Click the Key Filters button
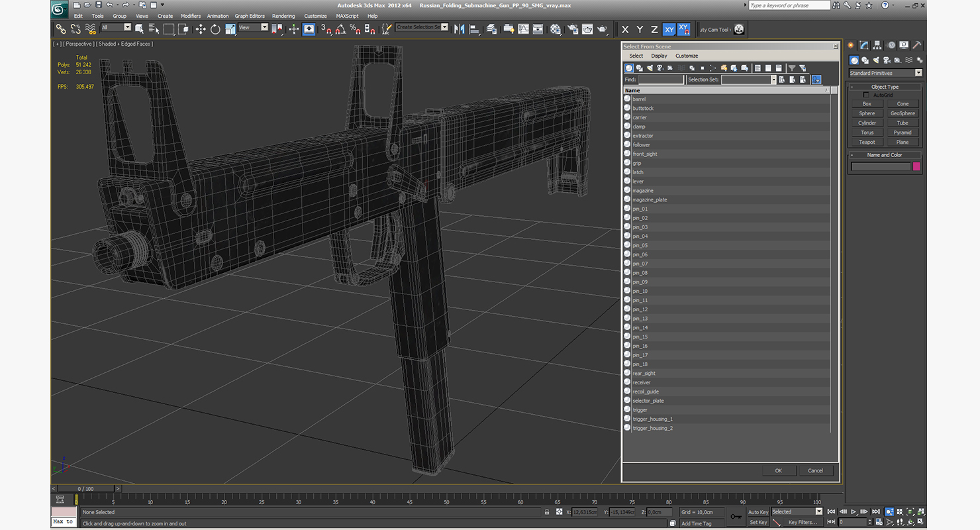Viewport: 980px width, 530px height. pos(803,522)
